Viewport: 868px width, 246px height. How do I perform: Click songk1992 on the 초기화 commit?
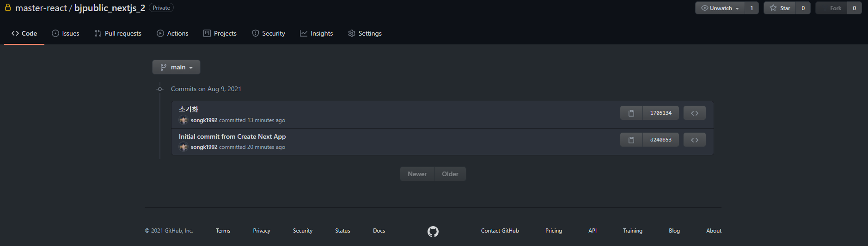pyautogui.click(x=204, y=120)
